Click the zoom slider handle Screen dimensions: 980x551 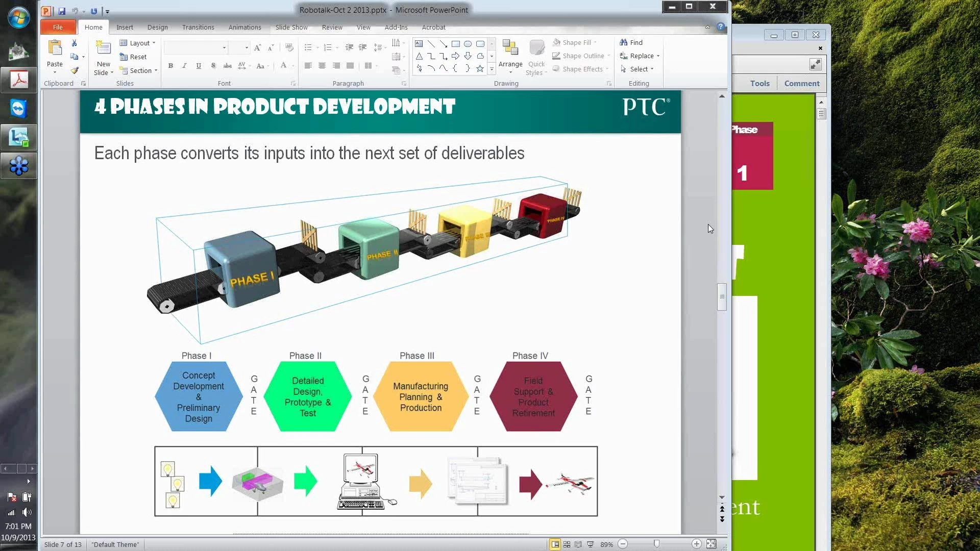click(656, 544)
